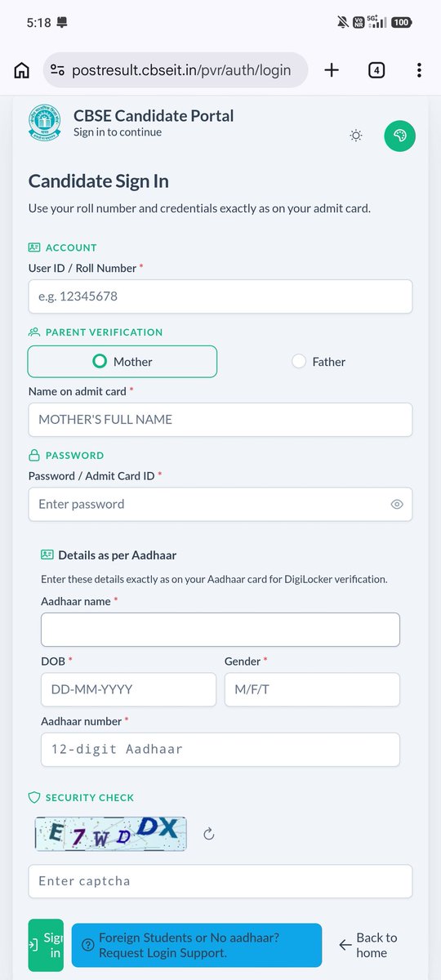This screenshot has width=441, height=980.
Task: Open the browser three-dot menu
Action: tap(419, 70)
